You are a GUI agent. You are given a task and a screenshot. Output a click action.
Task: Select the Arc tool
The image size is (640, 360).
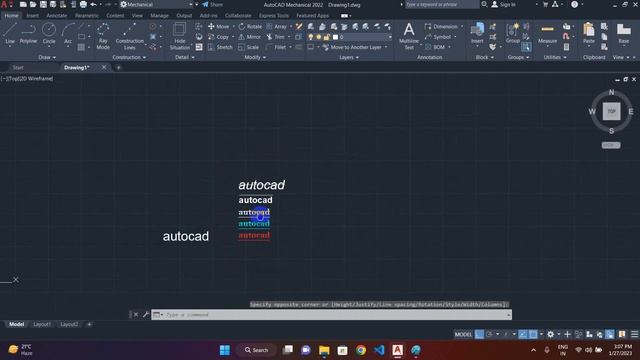click(x=68, y=33)
